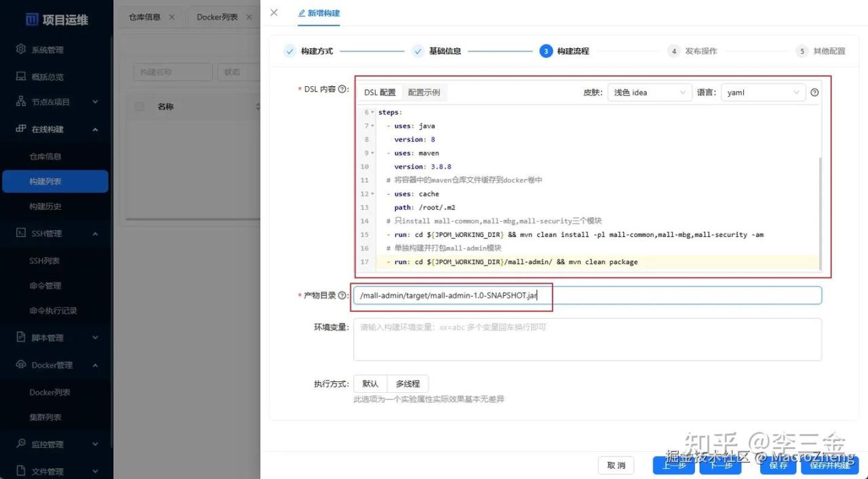Select 默认 execution mode
Viewport: 868px width, 479px height.
tap(370, 384)
